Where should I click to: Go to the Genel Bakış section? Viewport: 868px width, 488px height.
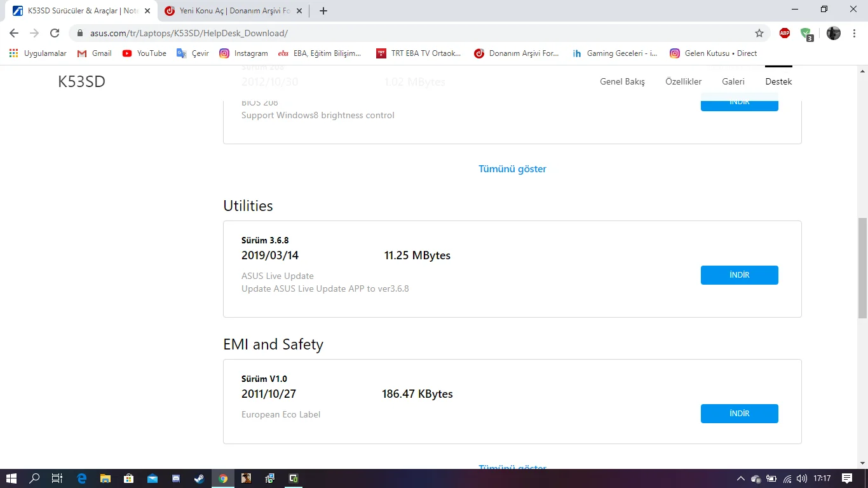[622, 81]
